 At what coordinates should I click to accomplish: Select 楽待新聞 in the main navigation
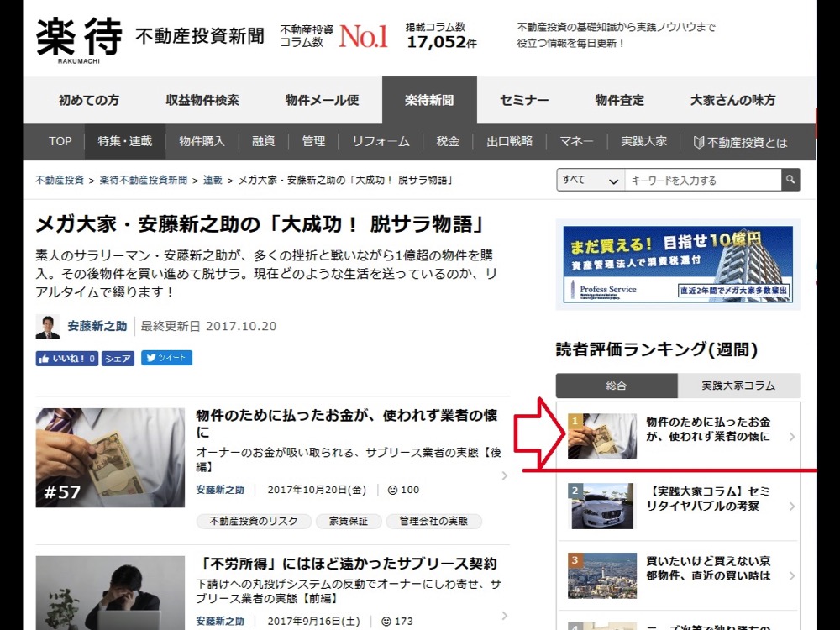tap(429, 100)
